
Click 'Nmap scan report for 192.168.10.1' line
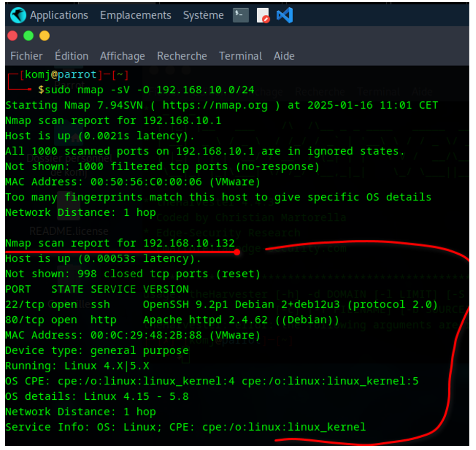(x=114, y=120)
